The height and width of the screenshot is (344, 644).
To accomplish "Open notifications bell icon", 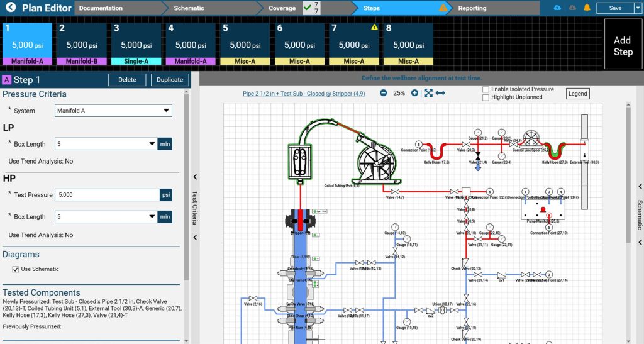I will pos(587,8).
